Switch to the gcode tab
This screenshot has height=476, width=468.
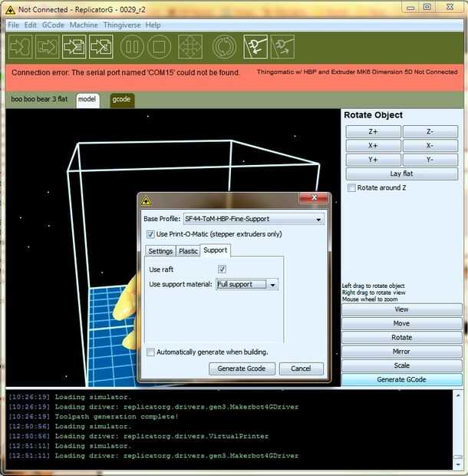point(122,100)
